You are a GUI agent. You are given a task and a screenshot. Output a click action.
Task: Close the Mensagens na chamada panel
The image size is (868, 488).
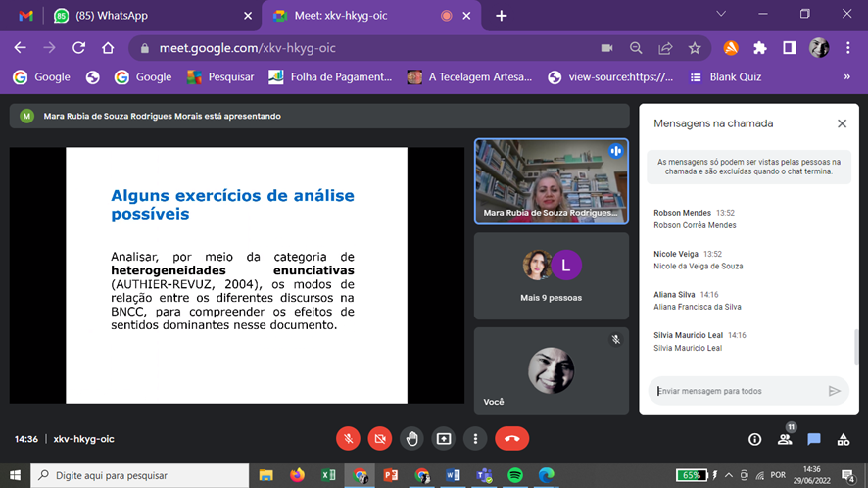(x=842, y=123)
